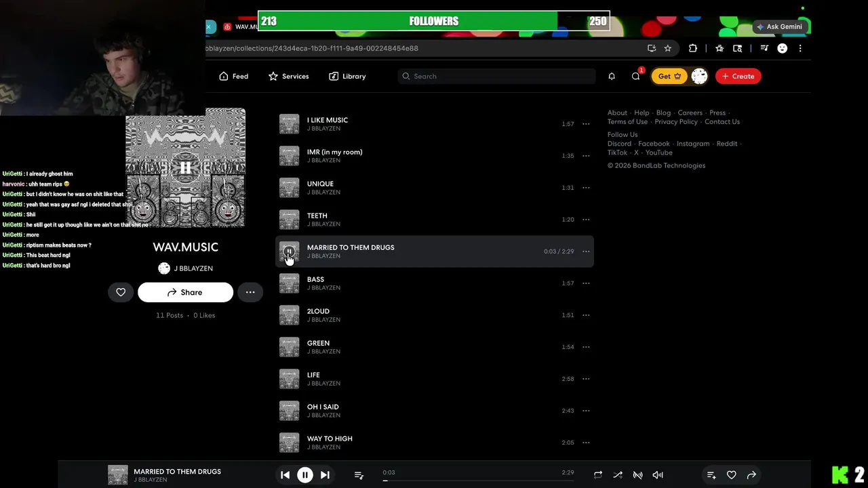This screenshot has height=488, width=868.
Task: Click the red Create button
Action: [738, 76]
